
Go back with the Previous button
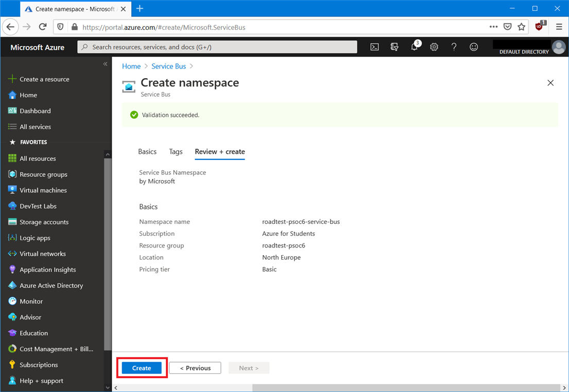(x=195, y=368)
